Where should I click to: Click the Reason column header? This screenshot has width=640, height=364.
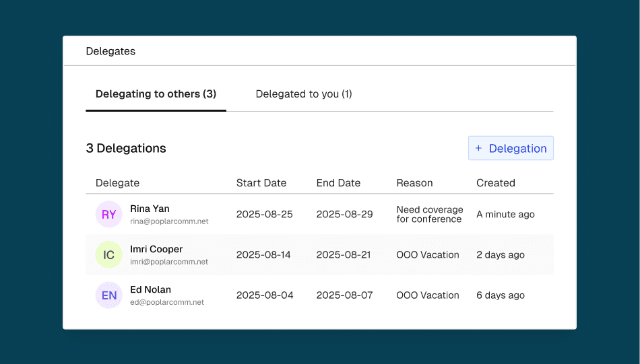point(414,183)
